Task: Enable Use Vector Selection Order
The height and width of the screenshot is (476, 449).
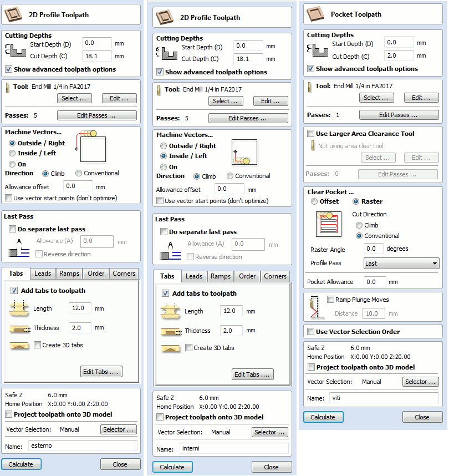Action: [310, 332]
